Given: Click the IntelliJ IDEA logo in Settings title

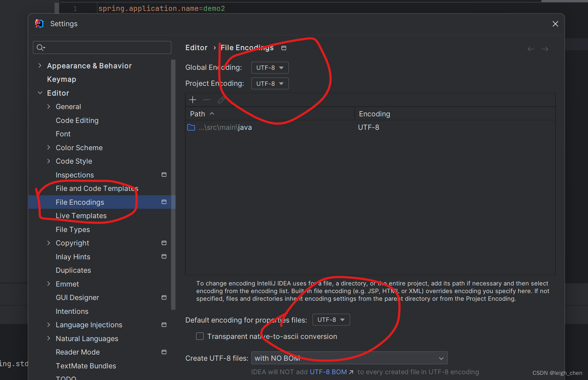Looking at the screenshot, I should pos(39,24).
